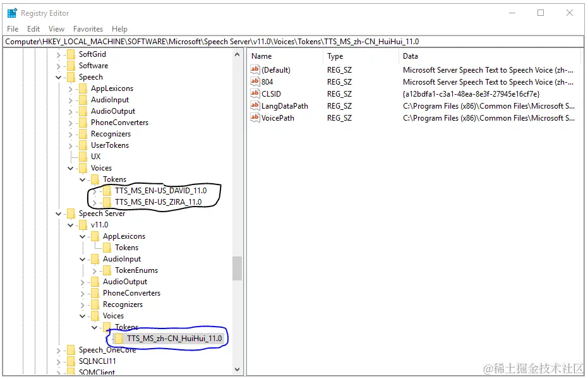Select the TTS_MS_EN-US_ZIRA_11.0 key
This screenshot has height=379, width=588.
click(159, 202)
